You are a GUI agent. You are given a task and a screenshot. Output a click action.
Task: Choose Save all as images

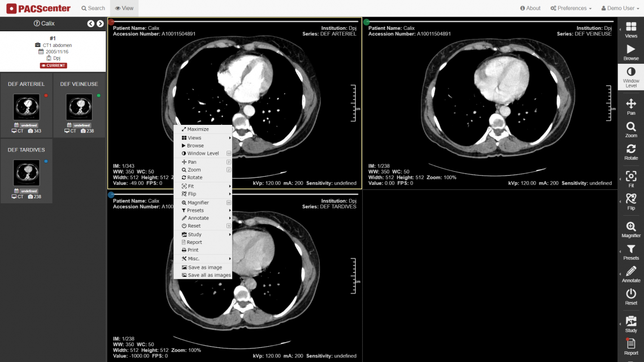203,275
